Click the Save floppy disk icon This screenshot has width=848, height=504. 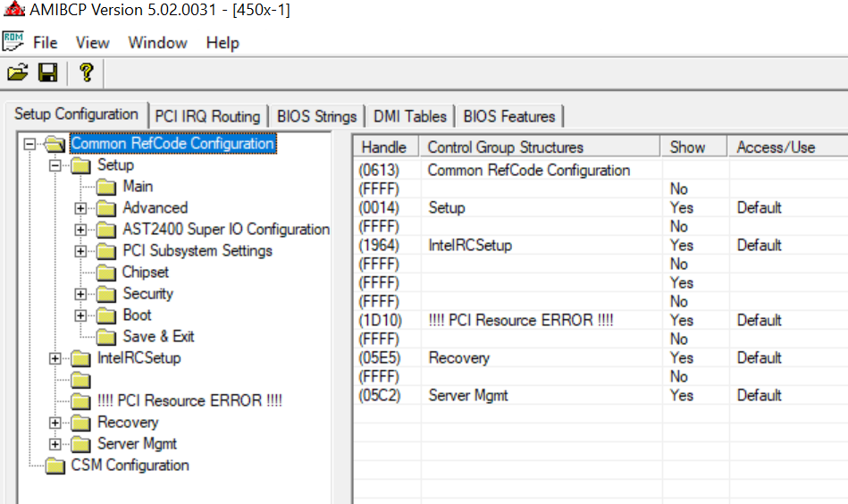click(x=48, y=72)
